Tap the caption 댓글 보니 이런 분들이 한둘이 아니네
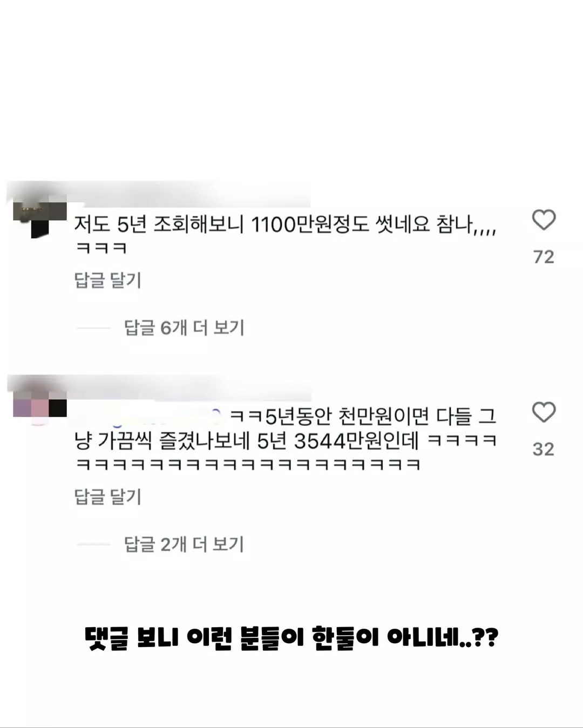 tap(291, 638)
